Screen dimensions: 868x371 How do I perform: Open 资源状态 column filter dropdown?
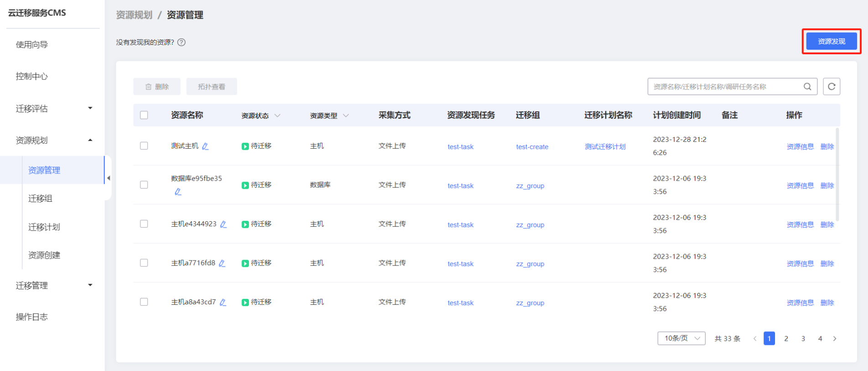pyautogui.click(x=277, y=115)
